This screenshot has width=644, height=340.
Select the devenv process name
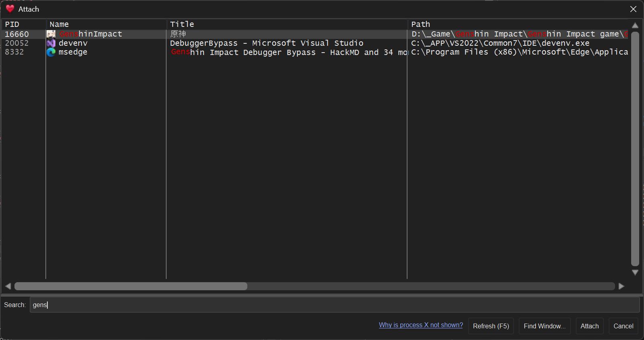pyautogui.click(x=73, y=43)
